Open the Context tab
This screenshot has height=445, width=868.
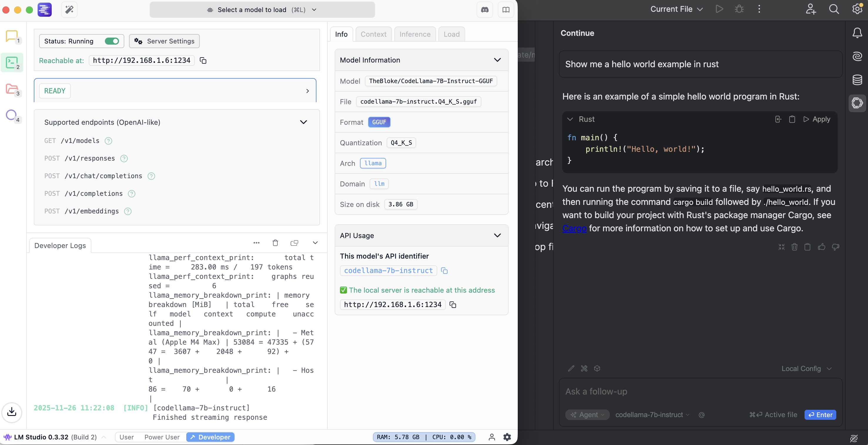(x=373, y=34)
